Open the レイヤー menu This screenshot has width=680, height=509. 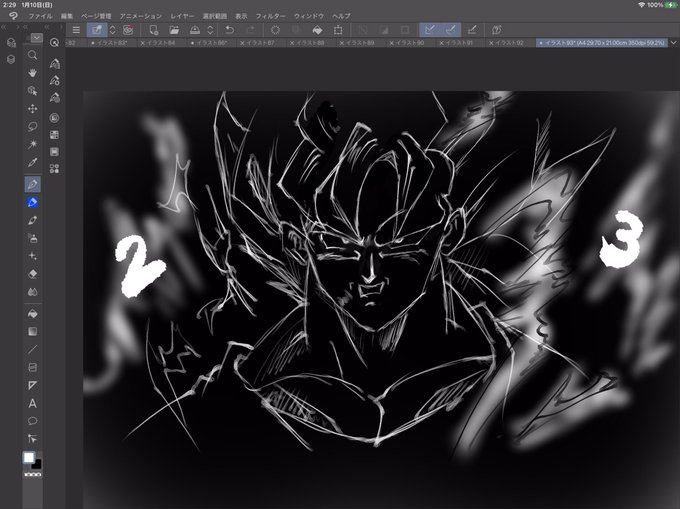point(182,16)
